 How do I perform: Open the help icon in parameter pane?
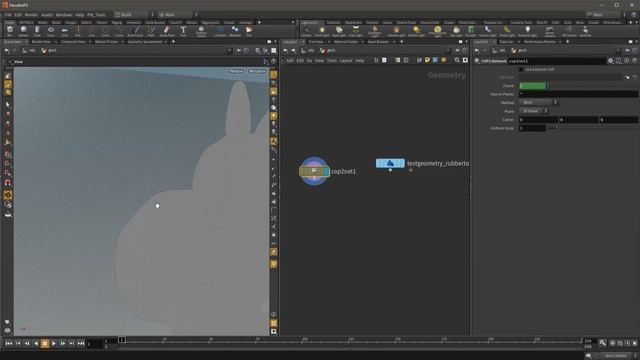coord(634,61)
